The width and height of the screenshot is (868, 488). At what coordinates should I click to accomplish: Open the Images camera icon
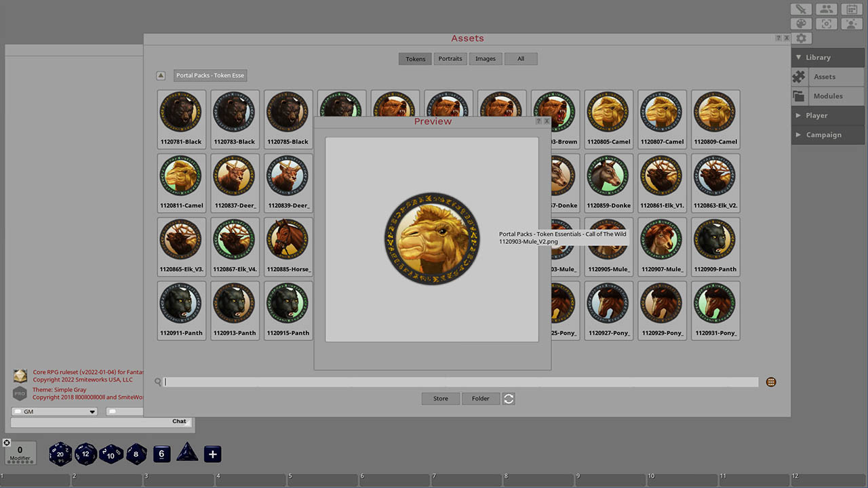coord(826,23)
